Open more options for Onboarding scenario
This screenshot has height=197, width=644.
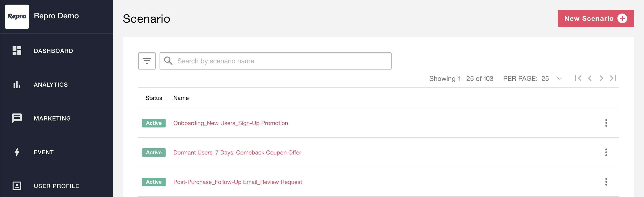click(606, 123)
